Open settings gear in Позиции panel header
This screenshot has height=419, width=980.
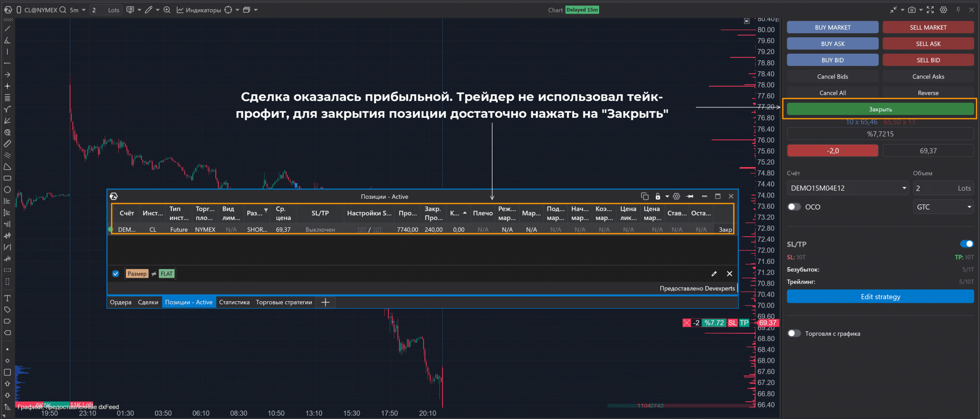tap(676, 196)
